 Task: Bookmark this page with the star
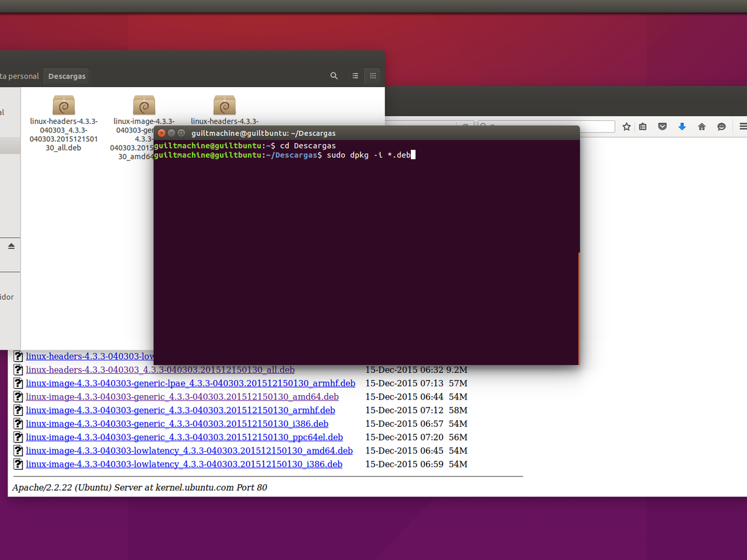click(626, 126)
